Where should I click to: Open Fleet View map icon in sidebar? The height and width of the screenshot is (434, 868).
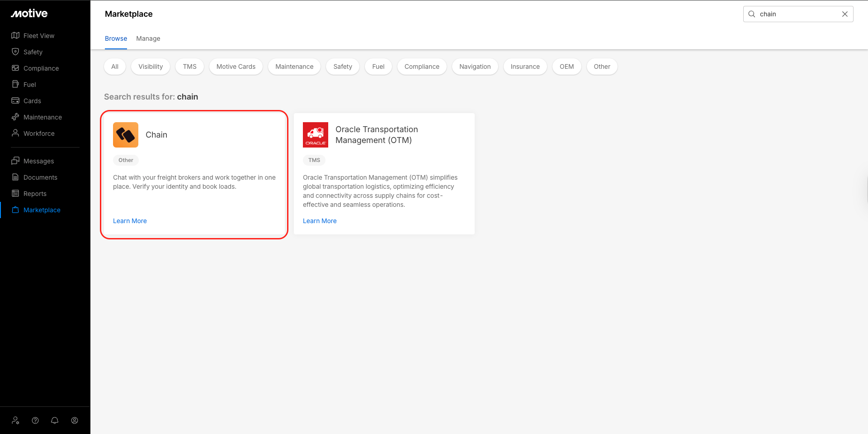(15, 36)
